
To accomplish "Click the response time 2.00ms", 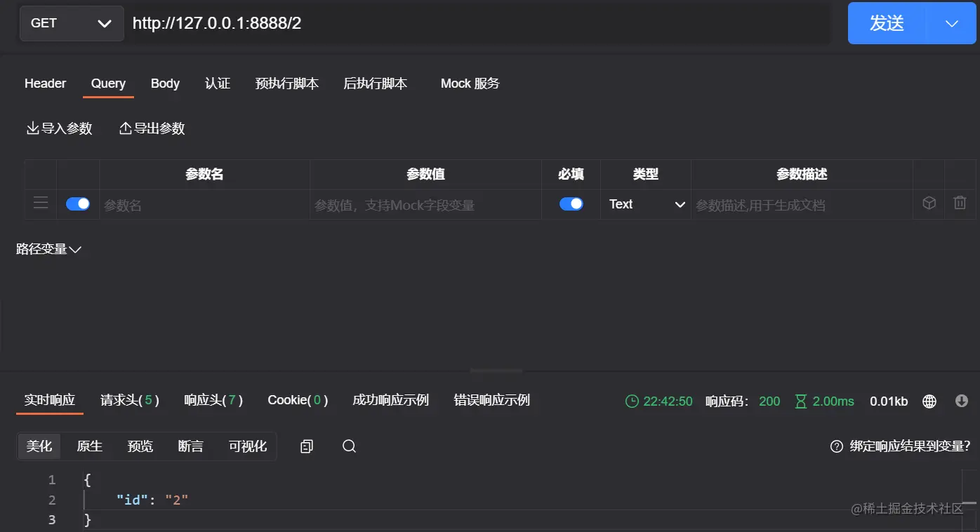I will 833,401.
